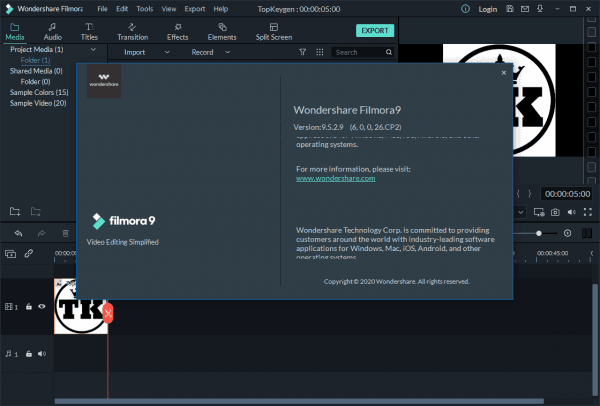
Task: Take a snapshot with the camera icon
Action: coord(554,212)
